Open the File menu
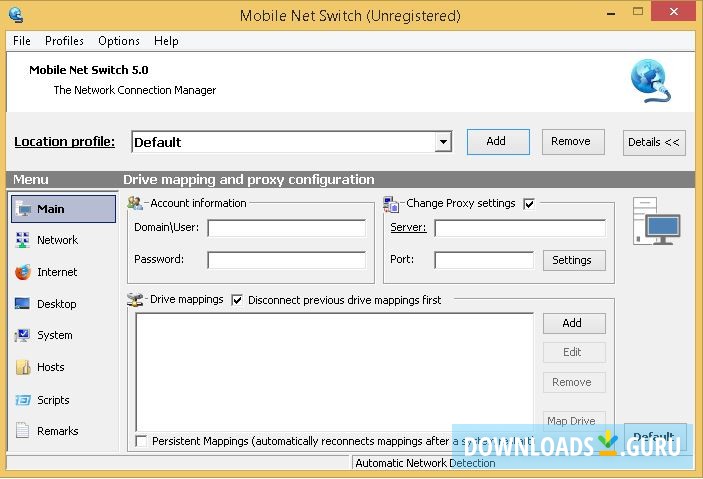703x479 pixels. click(x=22, y=41)
